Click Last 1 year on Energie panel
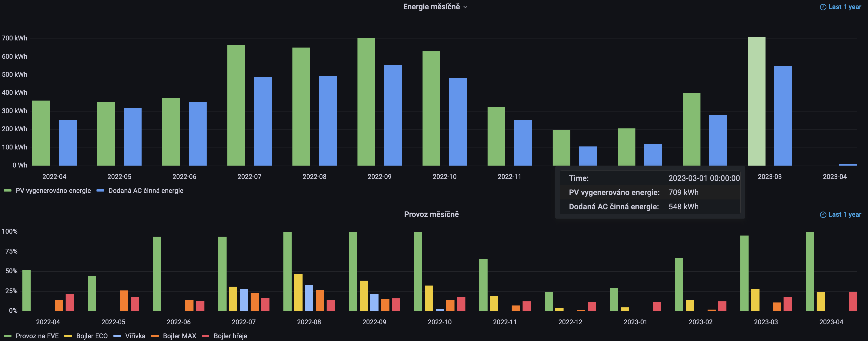This screenshot has height=341, width=868. coord(844,7)
